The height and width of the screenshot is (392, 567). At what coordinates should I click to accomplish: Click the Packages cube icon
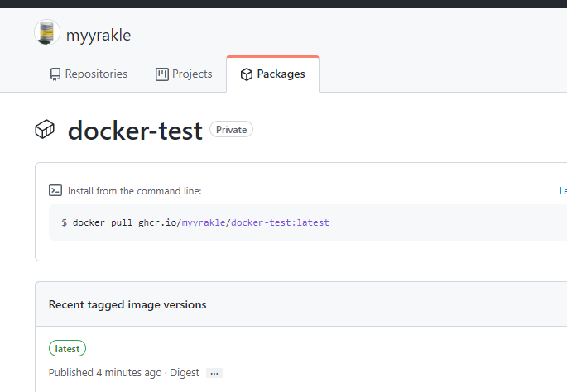[247, 74]
